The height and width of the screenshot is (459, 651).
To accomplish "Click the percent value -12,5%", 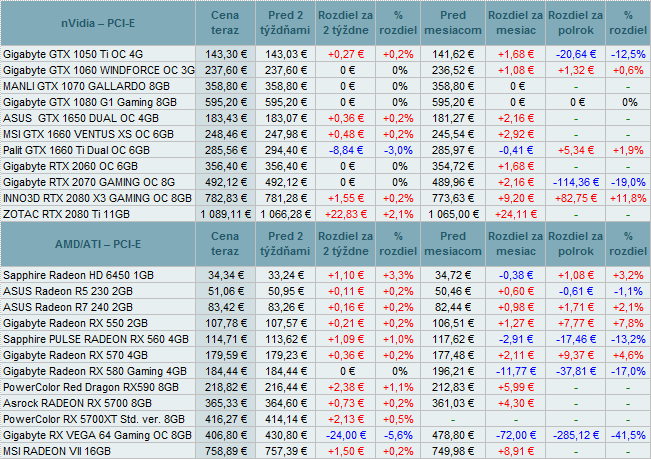I will click(628, 54).
